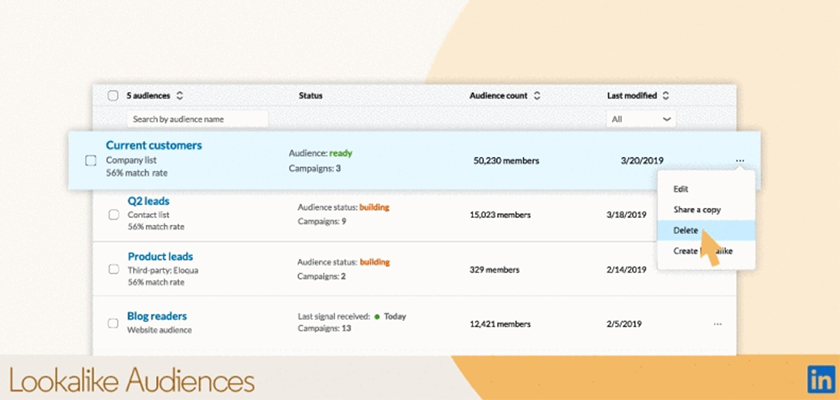
Task: Click the 3/18/2019 date
Action: pyautogui.click(x=626, y=215)
